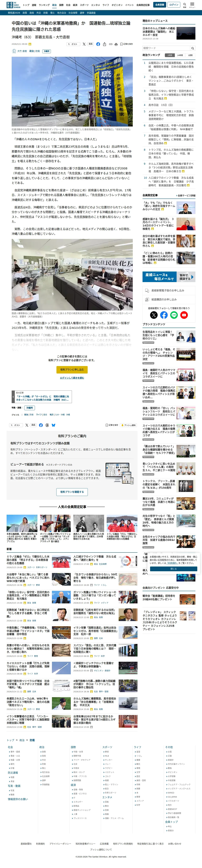The height and width of the screenshot is (868, 202).
Task: Click yellow 有料プランに申し込む button
Action: point(72,370)
